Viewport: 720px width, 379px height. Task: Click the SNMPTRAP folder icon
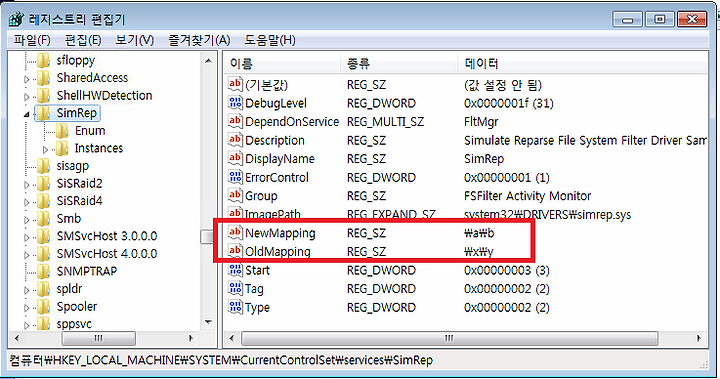[44, 271]
